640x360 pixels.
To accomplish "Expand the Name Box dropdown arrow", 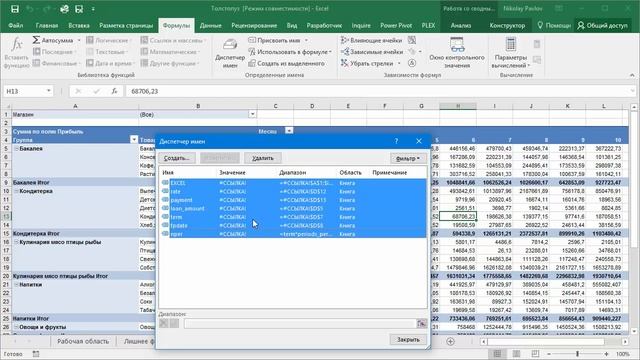I will coord(49,91).
